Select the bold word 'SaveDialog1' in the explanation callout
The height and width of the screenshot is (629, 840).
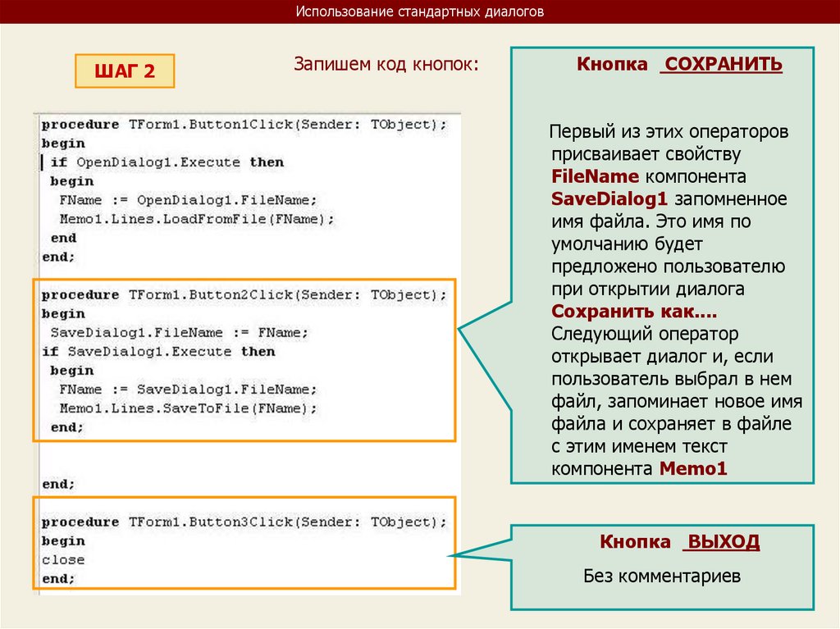coord(609,198)
